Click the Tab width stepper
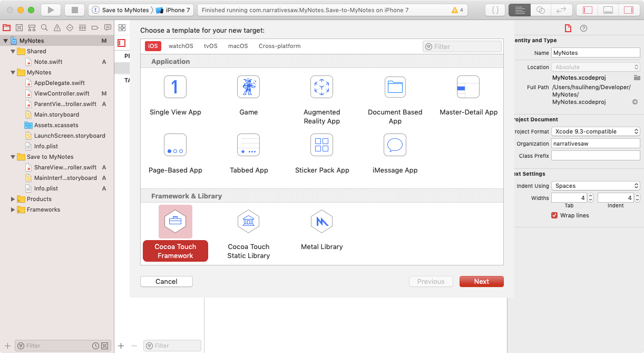This screenshot has width=644, height=353. 590,198
